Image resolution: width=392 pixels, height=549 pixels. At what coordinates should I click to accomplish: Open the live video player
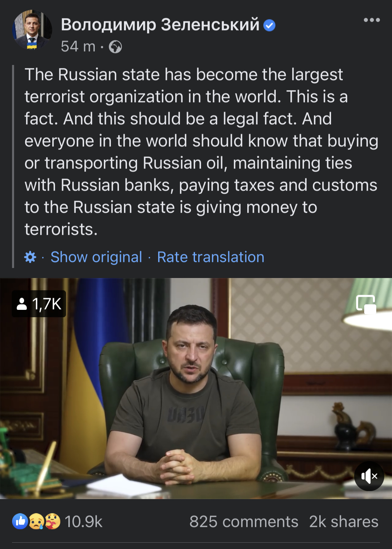point(196,389)
